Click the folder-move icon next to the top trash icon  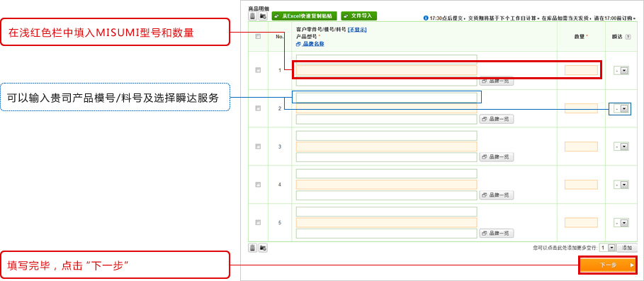point(263,16)
